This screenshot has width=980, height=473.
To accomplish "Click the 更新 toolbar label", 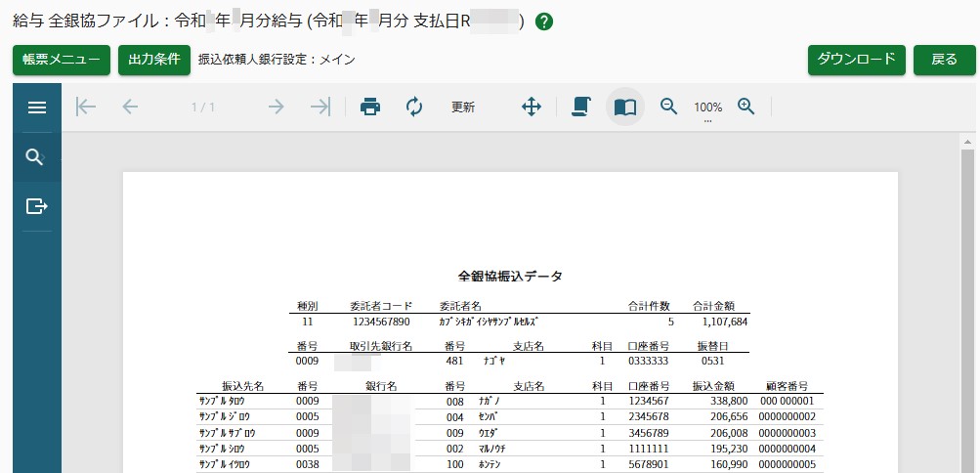I will click(x=463, y=107).
